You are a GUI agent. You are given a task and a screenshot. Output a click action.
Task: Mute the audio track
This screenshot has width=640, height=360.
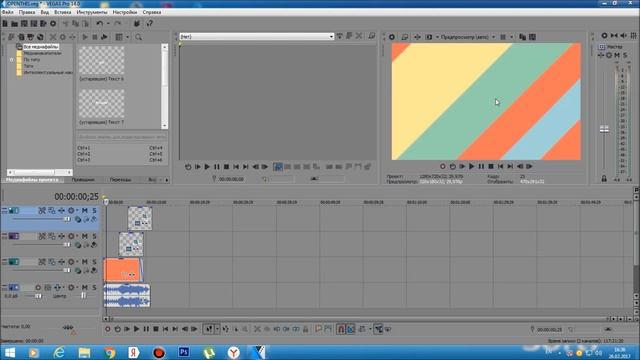click(84, 288)
